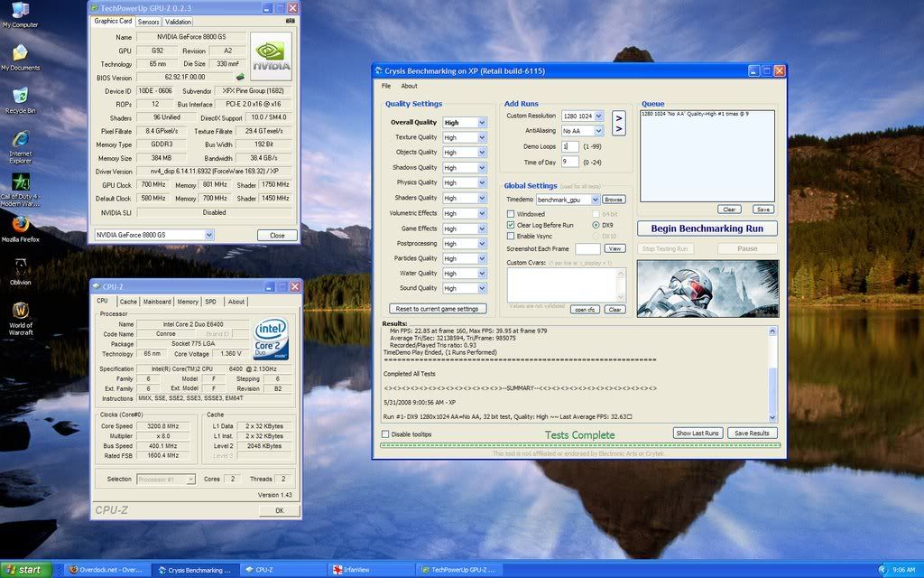
Task: Click the BIOS save chip icon in GPU-Z
Action: (240, 78)
